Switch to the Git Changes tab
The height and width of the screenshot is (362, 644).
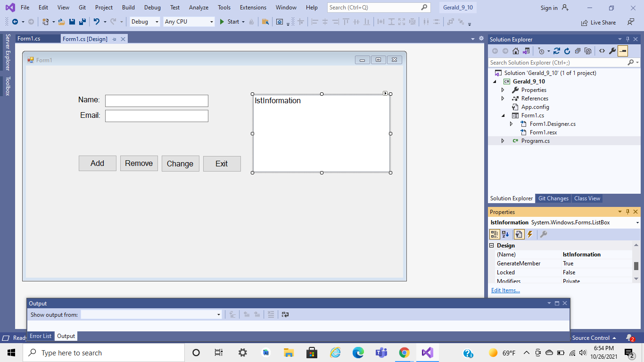pyautogui.click(x=553, y=198)
